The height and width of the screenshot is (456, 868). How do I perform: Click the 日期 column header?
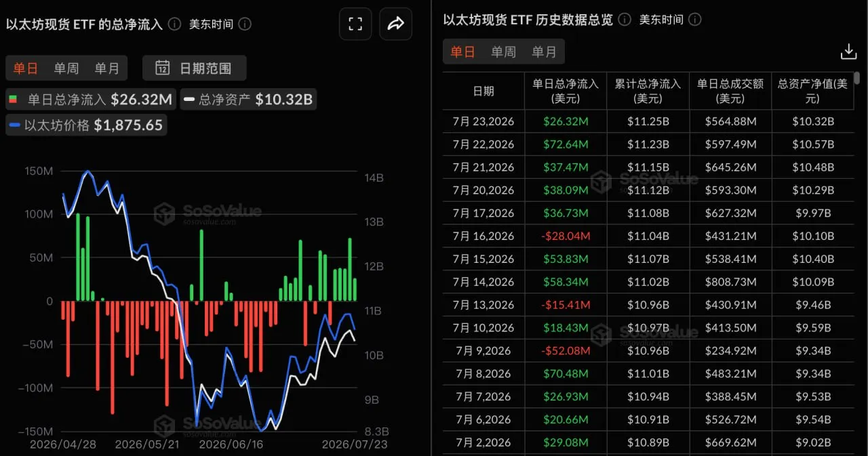click(484, 91)
